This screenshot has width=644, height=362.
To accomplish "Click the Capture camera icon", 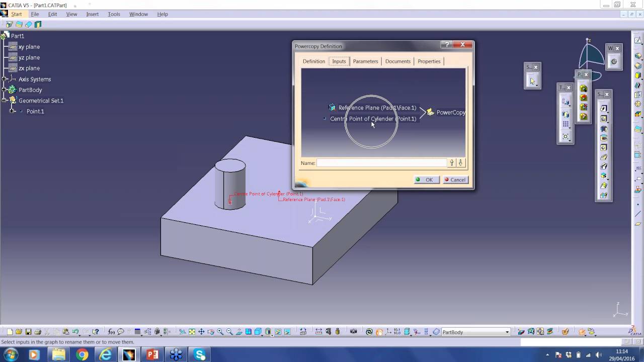I will coord(353,332).
